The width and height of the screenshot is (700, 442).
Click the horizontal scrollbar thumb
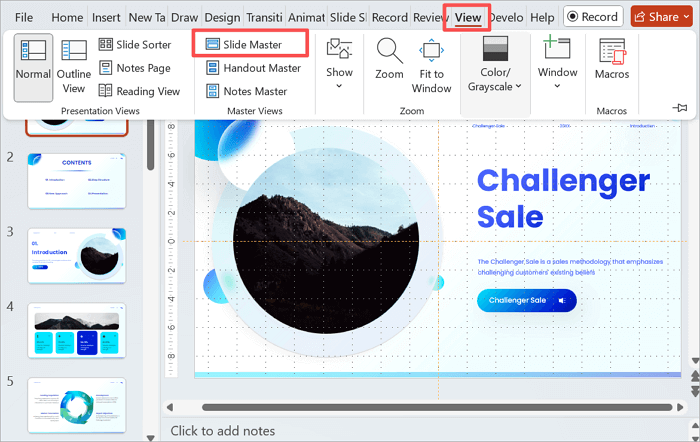(x=437, y=407)
